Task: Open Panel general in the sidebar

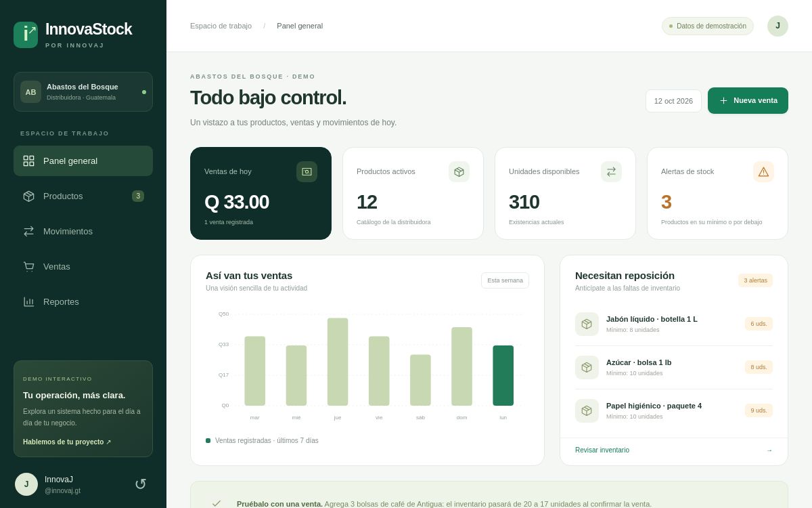Action: click(x=83, y=161)
